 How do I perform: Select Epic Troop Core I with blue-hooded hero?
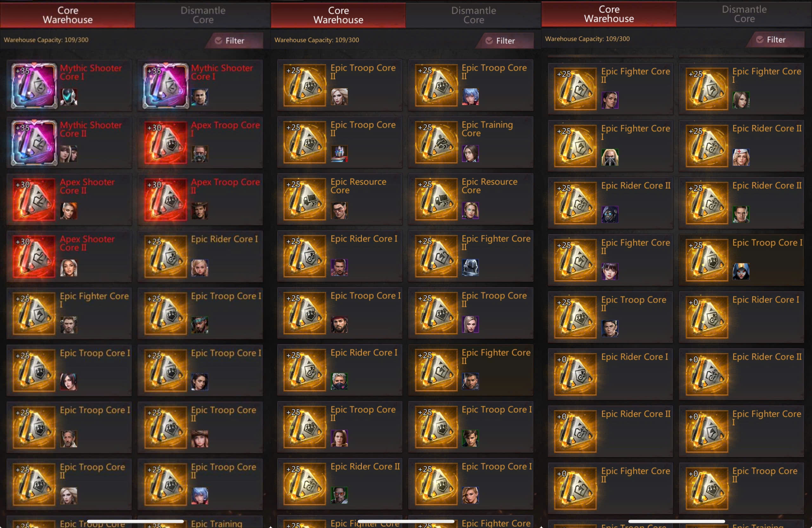[x=741, y=260]
